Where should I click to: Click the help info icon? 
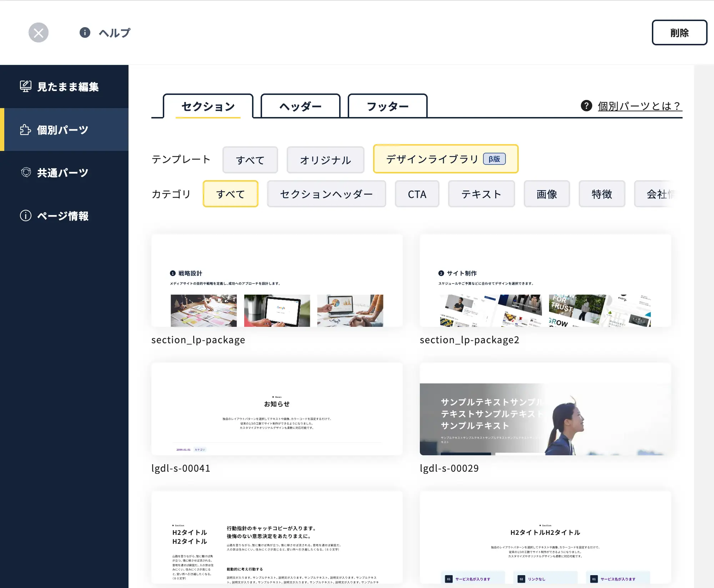coord(85,32)
